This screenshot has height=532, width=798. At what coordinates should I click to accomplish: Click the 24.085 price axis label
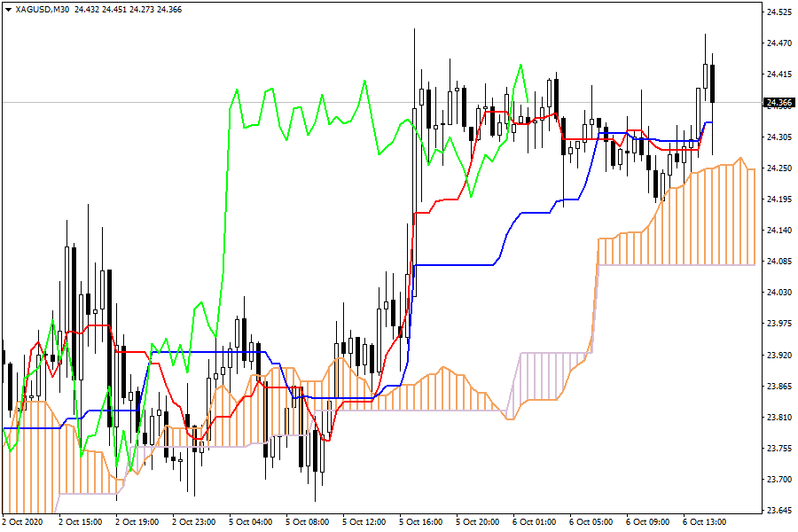[x=778, y=261]
